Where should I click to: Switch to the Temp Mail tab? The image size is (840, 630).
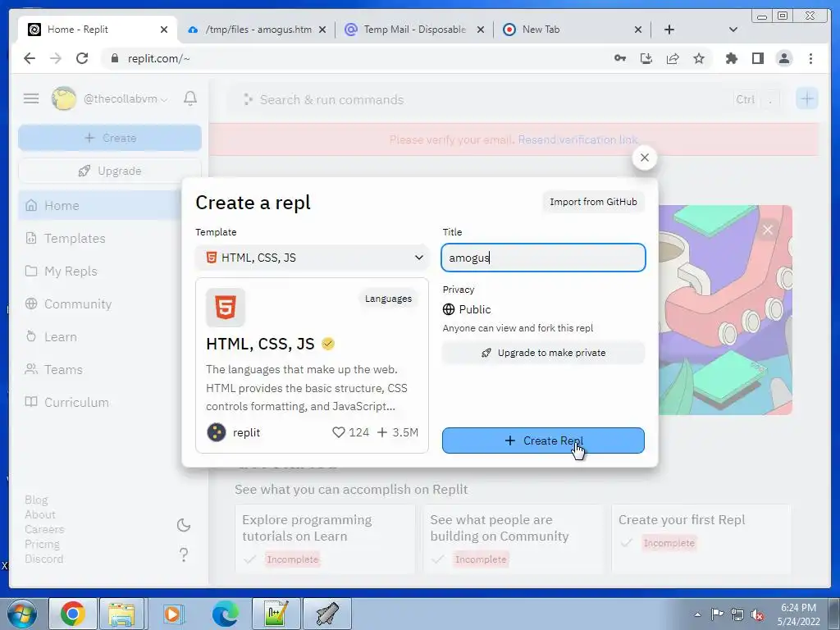(x=414, y=30)
